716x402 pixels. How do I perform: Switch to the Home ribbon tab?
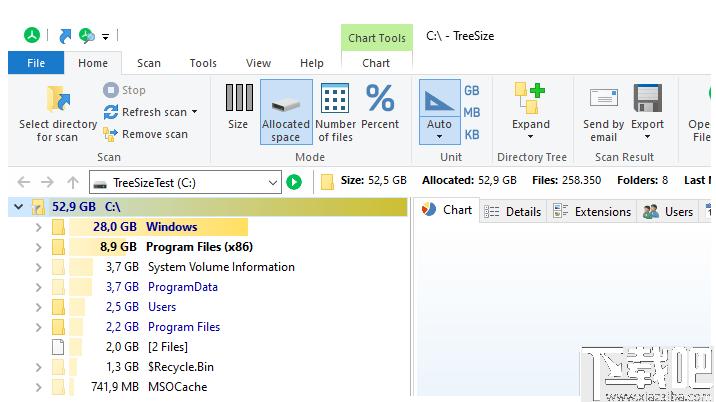[93, 63]
